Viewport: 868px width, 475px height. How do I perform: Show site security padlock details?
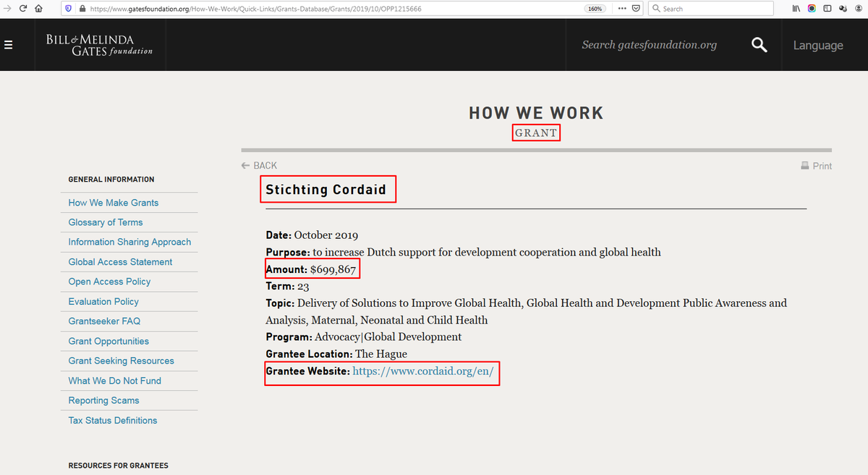coord(82,9)
